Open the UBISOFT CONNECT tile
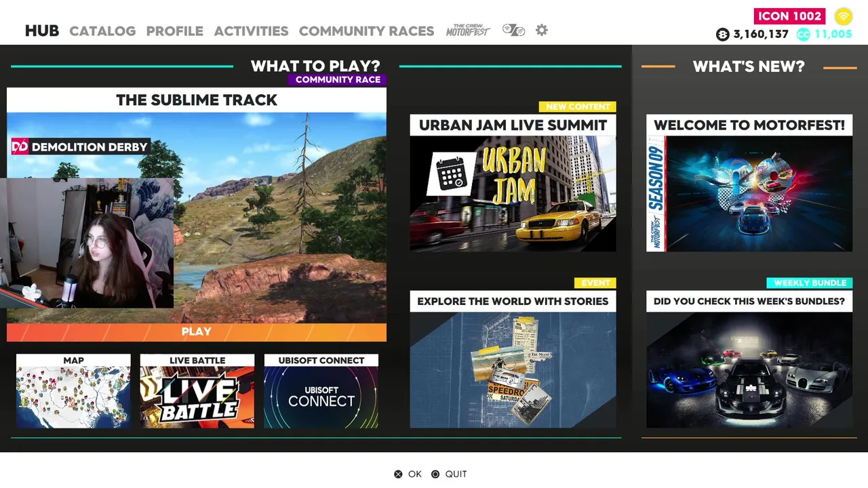This screenshot has height=488, width=868. pyautogui.click(x=321, y=391)
